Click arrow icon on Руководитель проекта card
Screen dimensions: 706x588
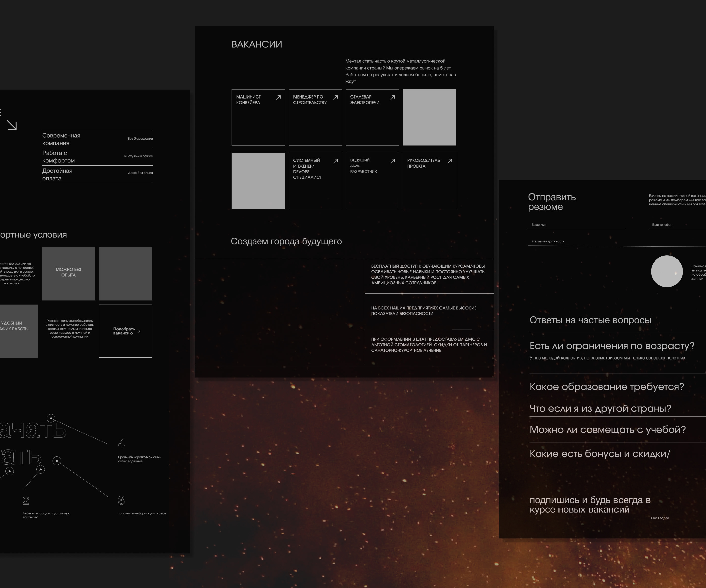450,161
